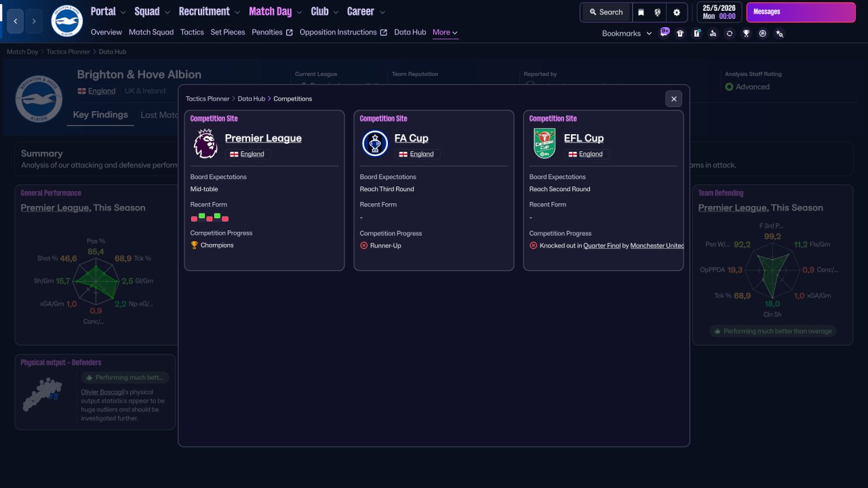Click Premier League link in General Performance panel
The width and height of the screenshot is (868, 488).
(x=55, y=208)
